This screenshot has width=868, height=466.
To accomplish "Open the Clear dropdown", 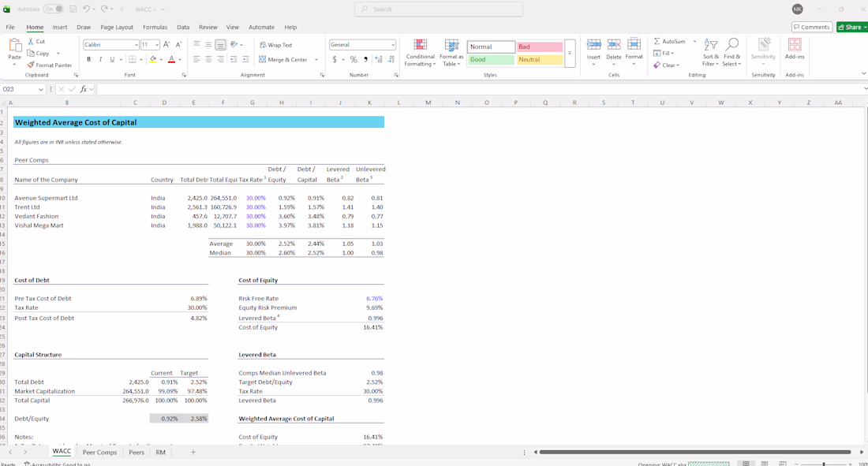I will coord(665,65).
